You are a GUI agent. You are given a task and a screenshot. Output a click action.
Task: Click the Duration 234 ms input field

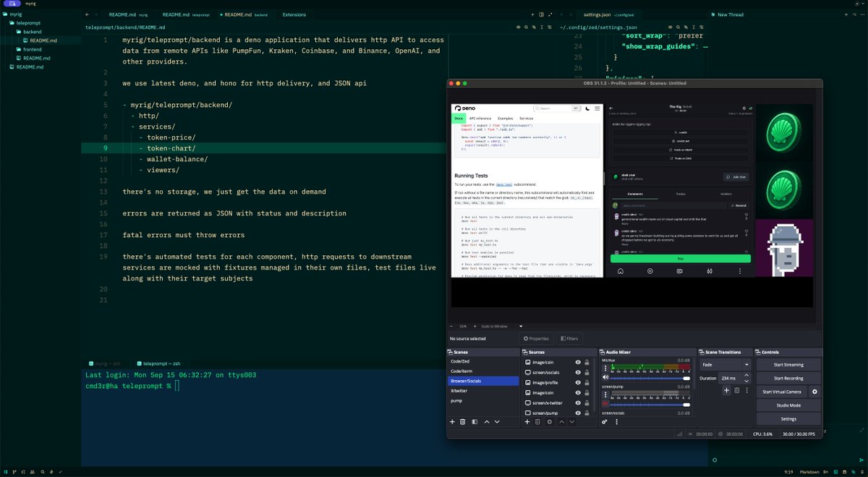(731, 378)
